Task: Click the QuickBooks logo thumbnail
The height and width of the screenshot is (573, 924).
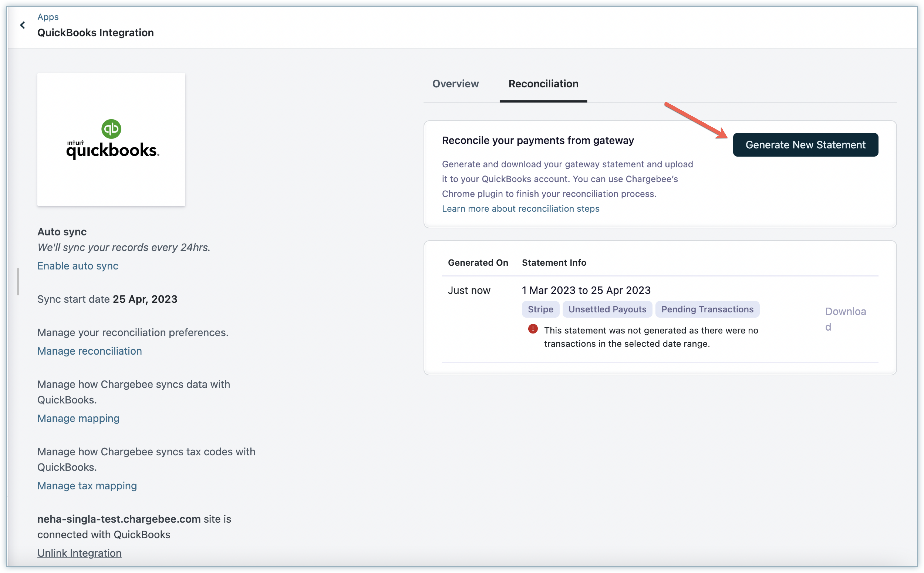Action: click(111, 140)
